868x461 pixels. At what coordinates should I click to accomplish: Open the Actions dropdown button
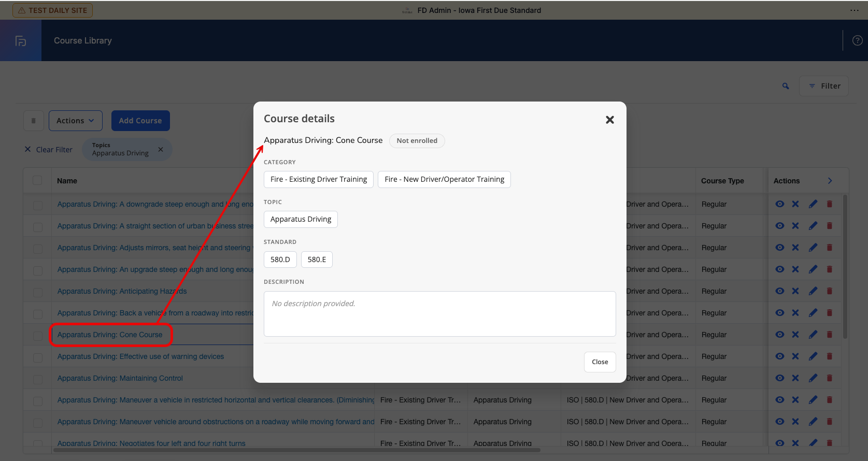point(76,121)
